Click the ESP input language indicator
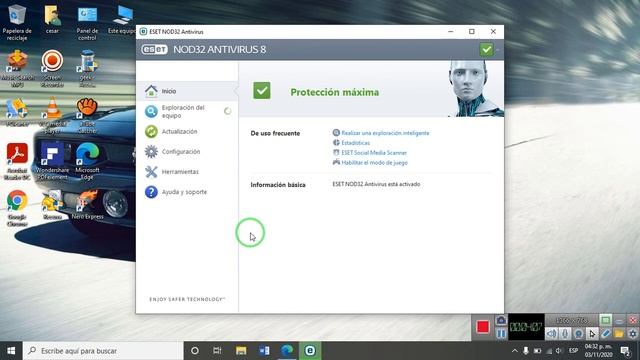 (573, 351)
